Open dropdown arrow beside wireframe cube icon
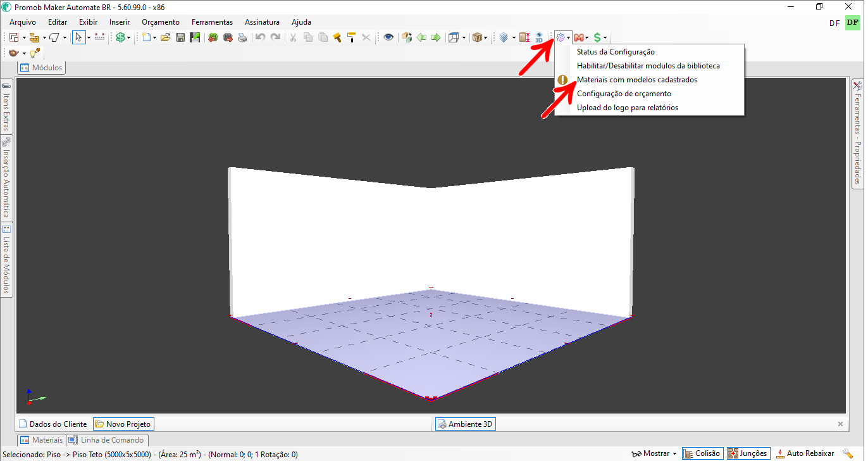Image resolution: width=868 pixels, height=461 pixels. click(464, 38)
